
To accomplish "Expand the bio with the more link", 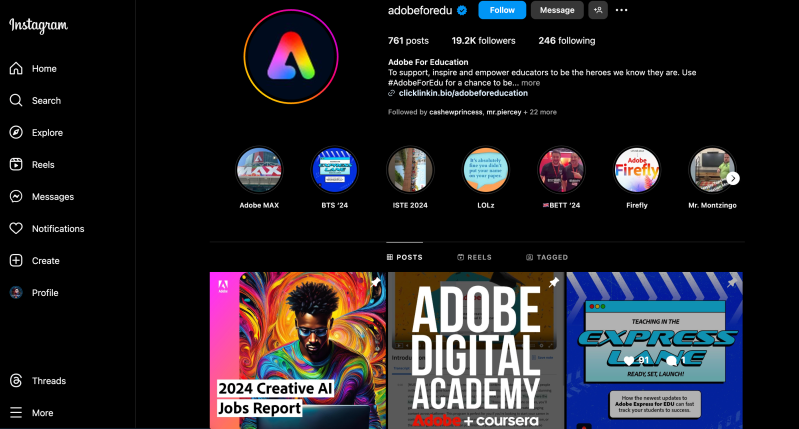I will pyautogui.click(x=530, y=83).
